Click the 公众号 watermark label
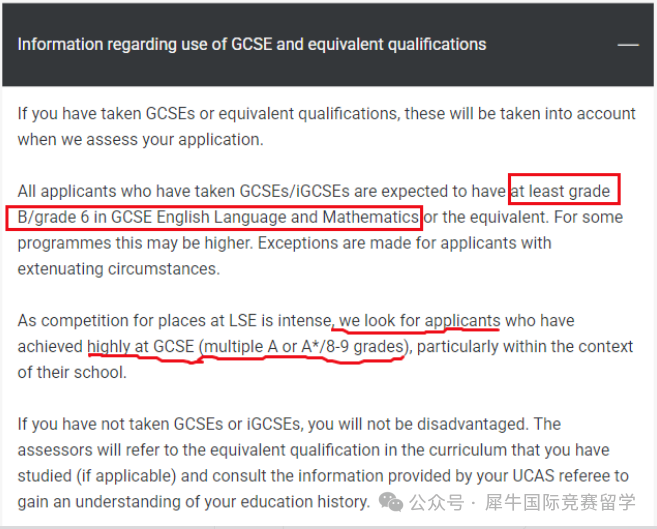 [439, 501]
